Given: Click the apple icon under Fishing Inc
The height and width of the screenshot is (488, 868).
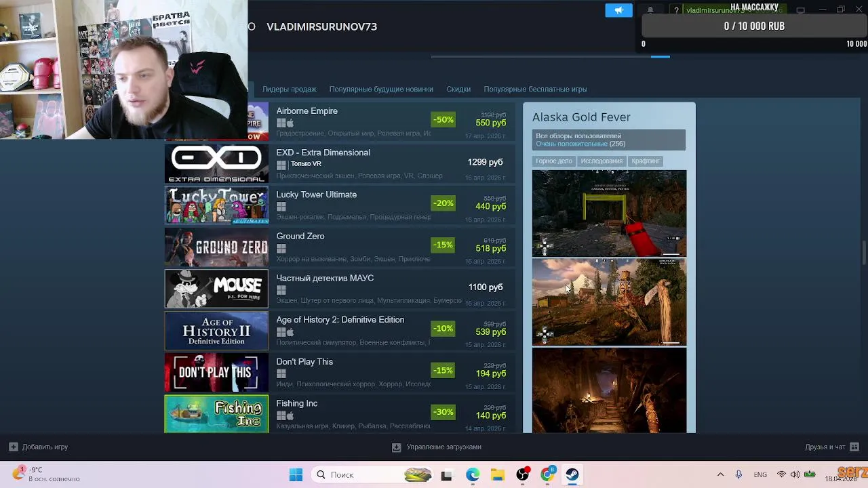Looking at the screenshot, I should tap(290, 415).
